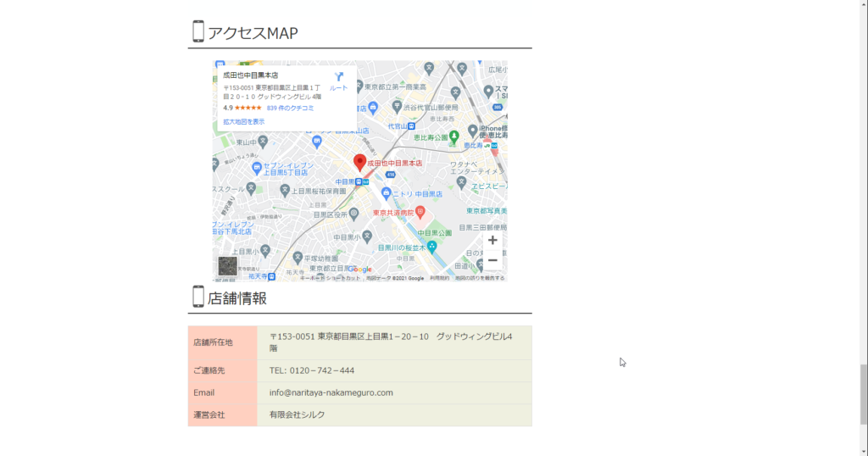Select the 平塚幼稚園 school marker
Screen dimensions: 868x456
point(298,257)
